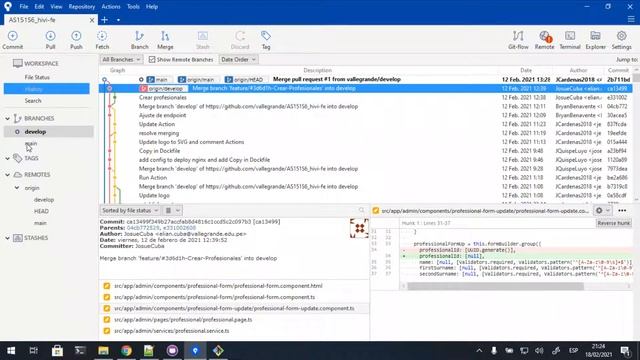Select Search in the workspace

point(33,101)
